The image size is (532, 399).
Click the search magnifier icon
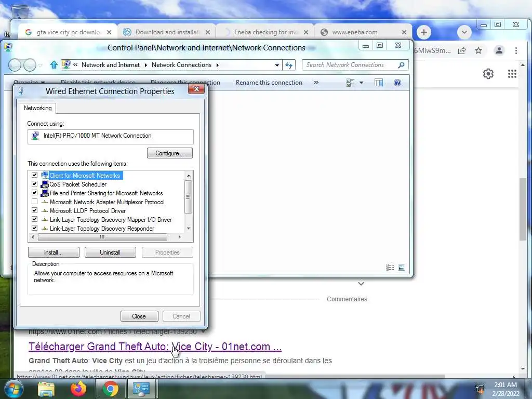point(402,65)
